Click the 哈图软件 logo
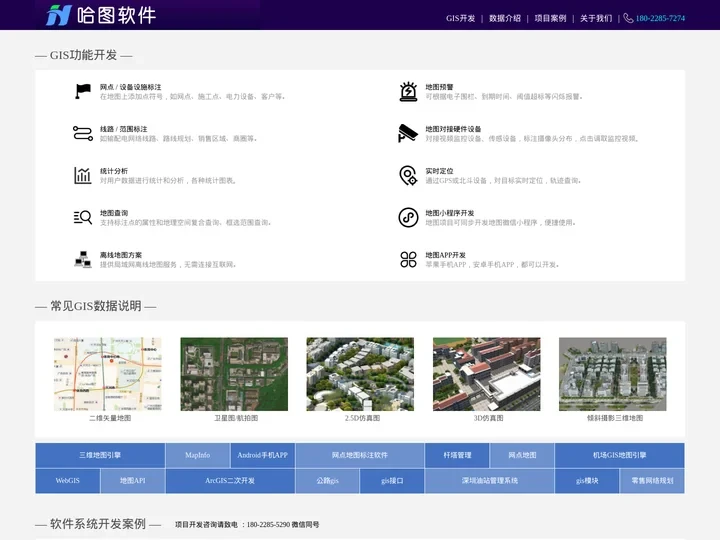The width and height of the screenshot is (720, 540). (101, 15)
